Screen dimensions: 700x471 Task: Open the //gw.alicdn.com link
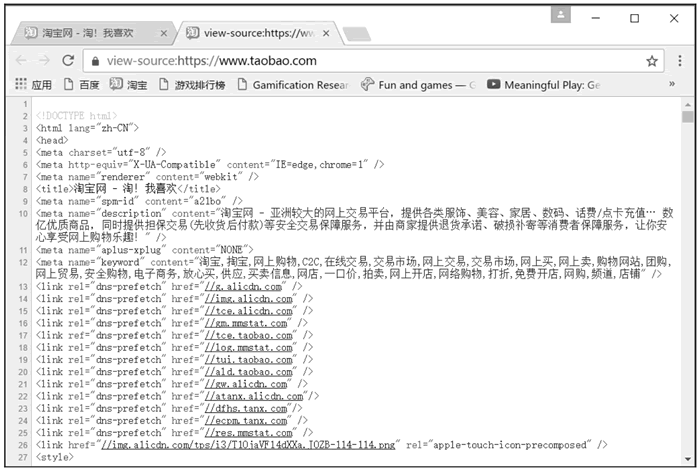[x=246, y=384]
